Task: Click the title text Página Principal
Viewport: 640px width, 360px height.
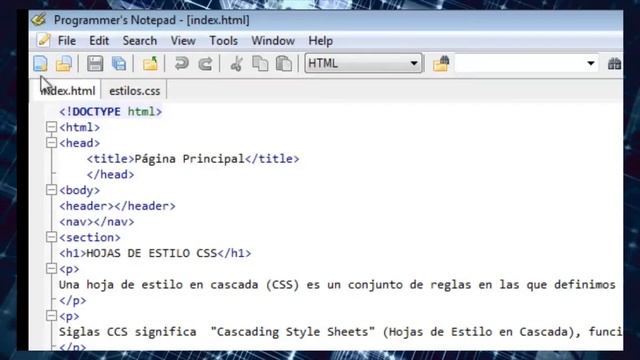Action: 189,159
